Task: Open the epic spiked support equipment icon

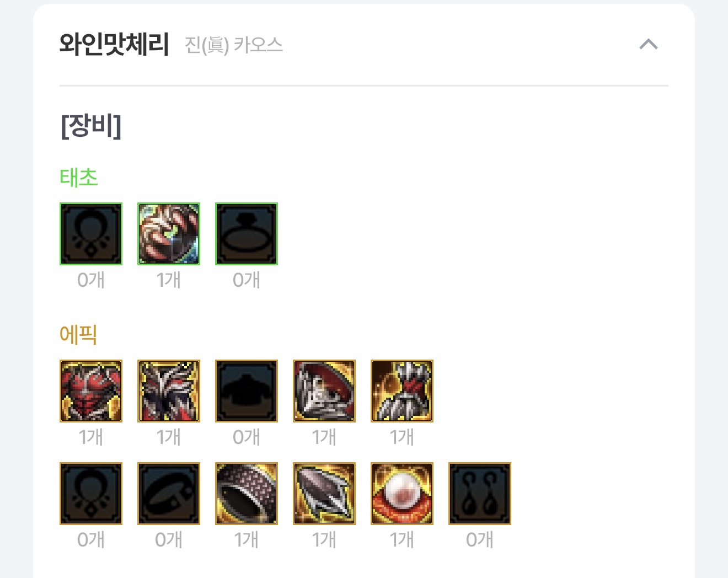Action: pyautogui.click(x=324, y=494)
